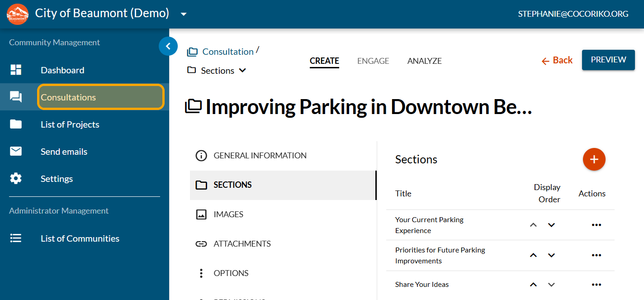Open the Consultation breadcrumb link
644x300 pixels.
pyautogui.click(x=227, y=52)
